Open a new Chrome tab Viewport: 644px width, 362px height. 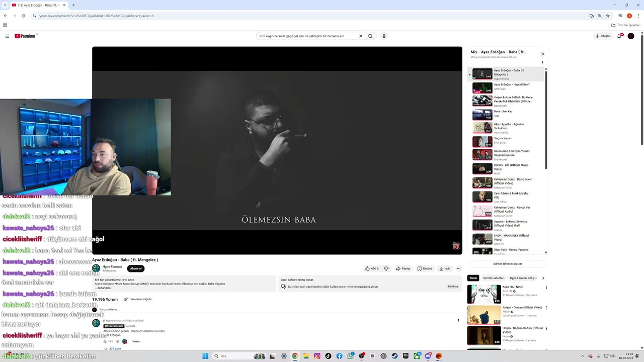click(x=73, y=5)
